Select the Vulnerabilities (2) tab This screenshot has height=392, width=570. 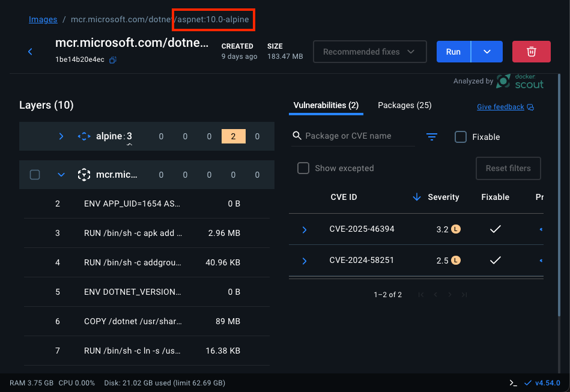click(x=326, y=105)
